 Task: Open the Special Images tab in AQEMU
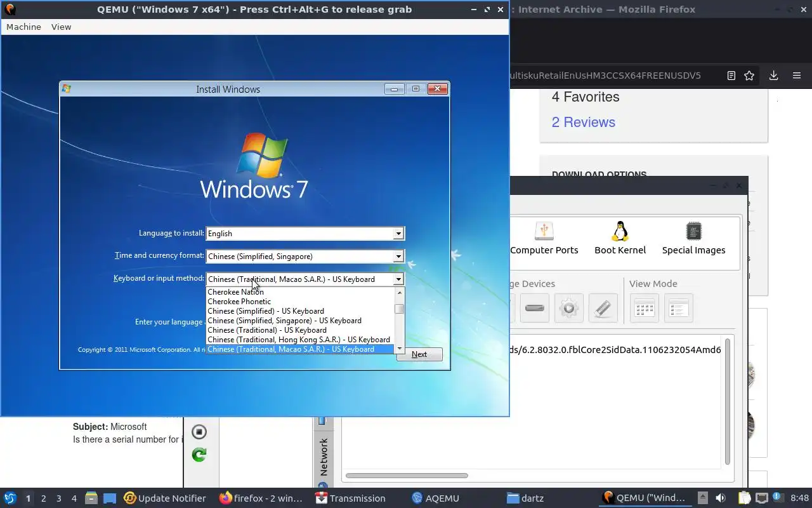pos(693,239)
